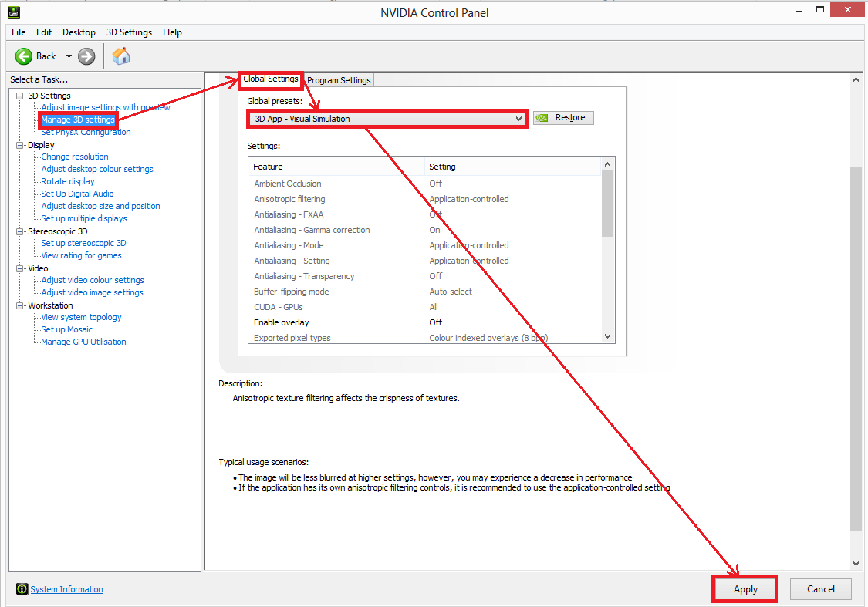Collapse the Stereoscopic 3D tree section

click(x=19, y=231)
